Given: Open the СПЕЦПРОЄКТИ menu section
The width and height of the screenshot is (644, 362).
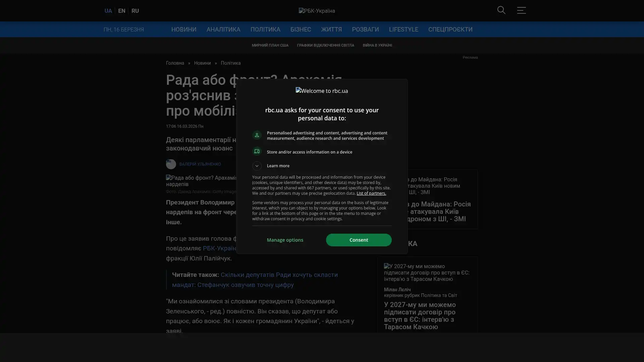Looking at the screenshot, I should [450, 29].
